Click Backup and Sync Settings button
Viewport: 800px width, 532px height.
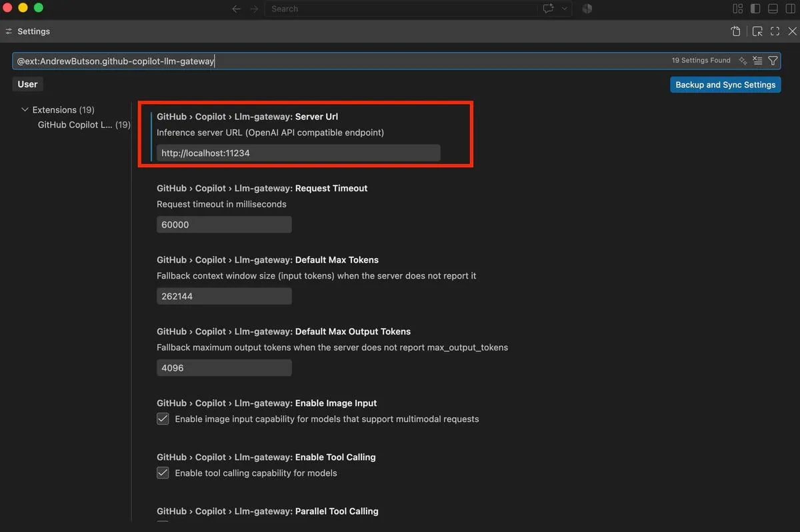[x=725, y=85]
